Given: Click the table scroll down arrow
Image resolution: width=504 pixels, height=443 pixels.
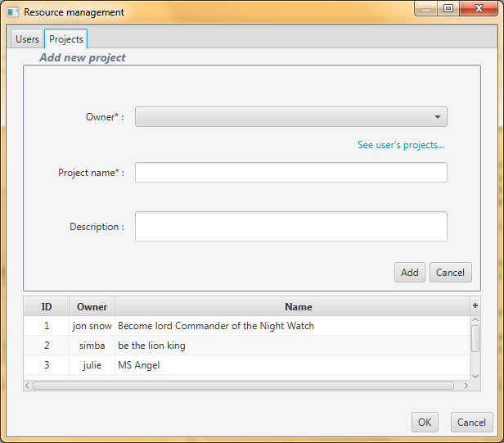Looking at the screenshot, I should 475,377.
